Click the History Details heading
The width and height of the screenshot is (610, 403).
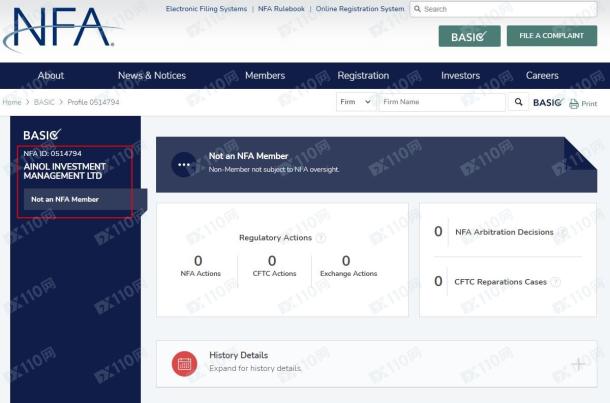(238, 355)
